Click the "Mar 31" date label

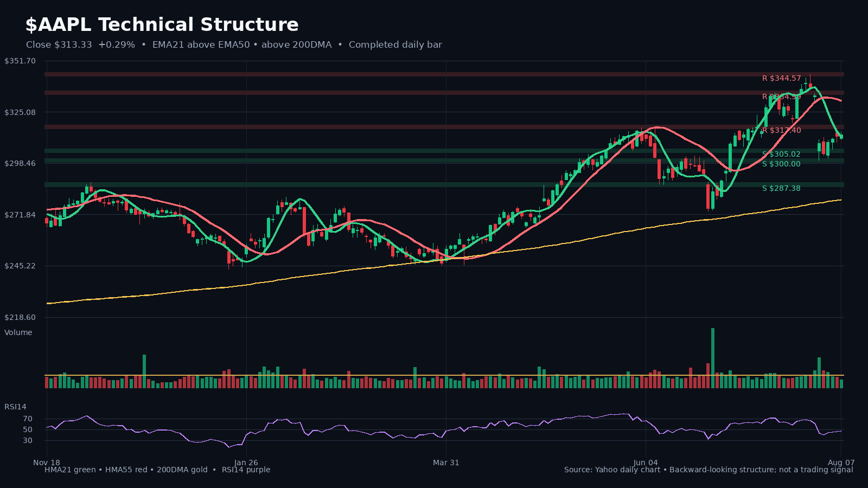coord(446,463)
